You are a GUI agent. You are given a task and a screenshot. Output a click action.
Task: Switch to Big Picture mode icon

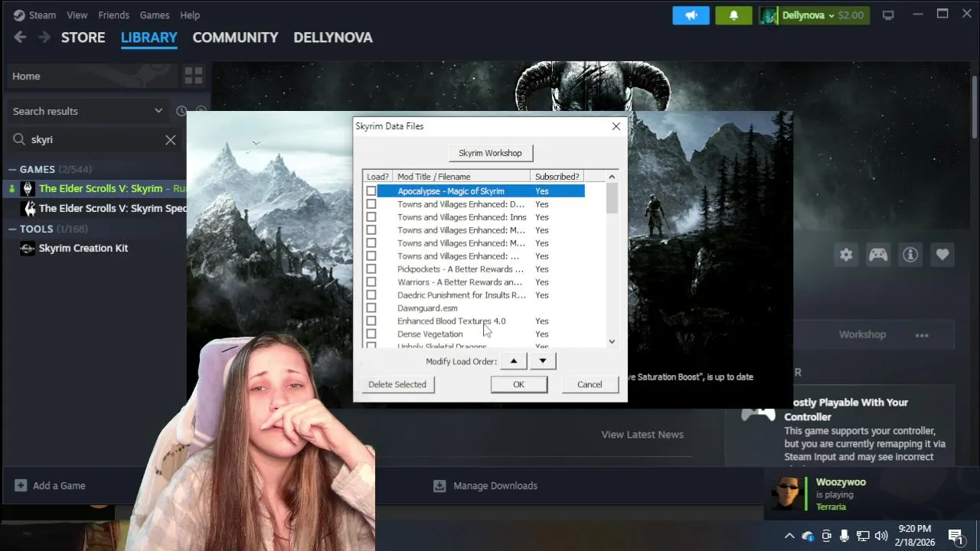(x=888, y=15)
